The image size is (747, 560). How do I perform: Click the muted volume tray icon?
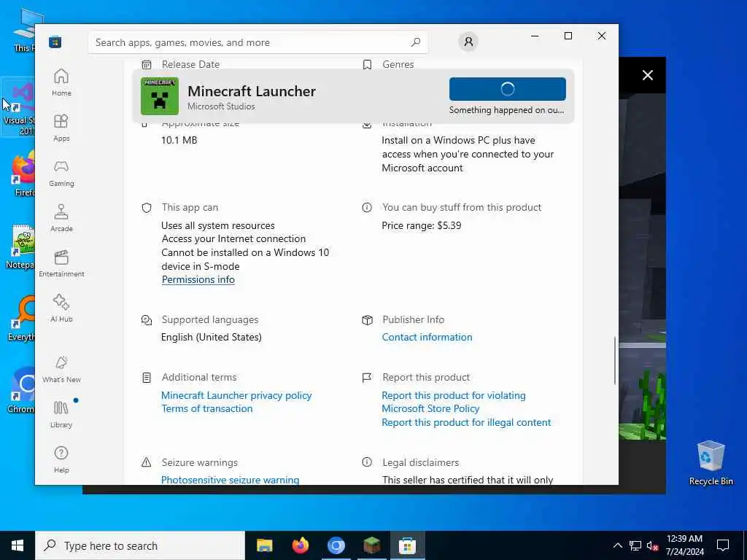(x=652, y=545)
